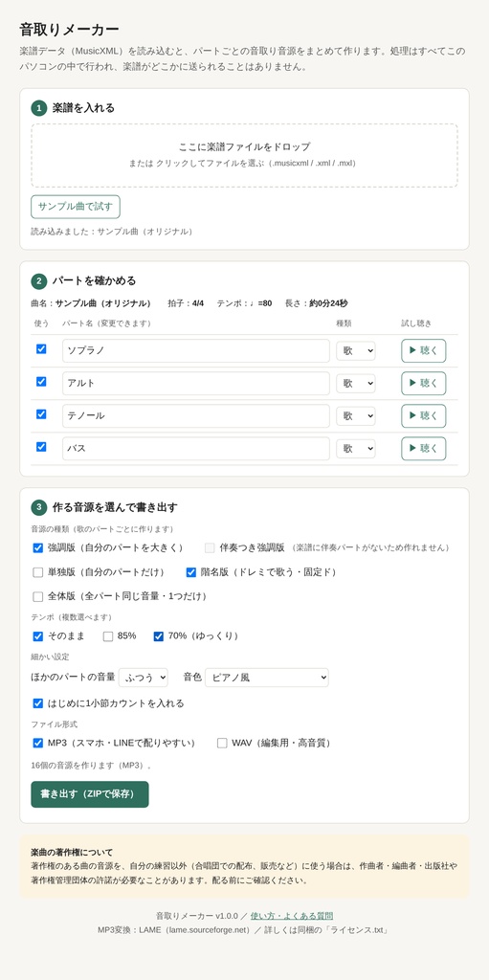This screenshot has width=489, height=980.
Task: Click the score file drop zone
Action: [245, 155]
